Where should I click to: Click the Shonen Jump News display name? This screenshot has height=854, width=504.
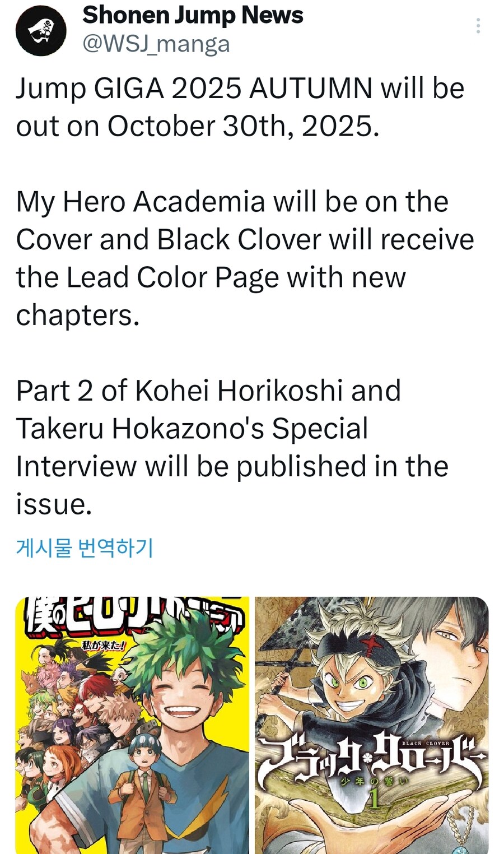pos(193,15)
